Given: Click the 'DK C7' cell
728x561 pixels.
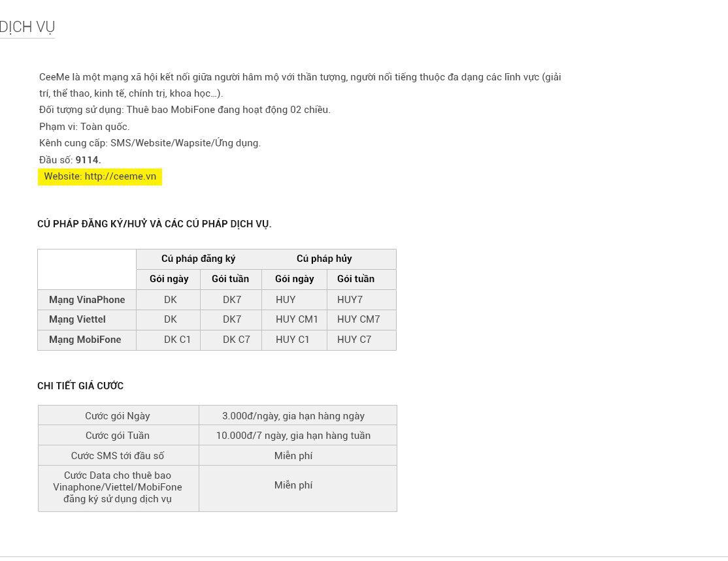Looking at the screenshot, I should point(231,340).
